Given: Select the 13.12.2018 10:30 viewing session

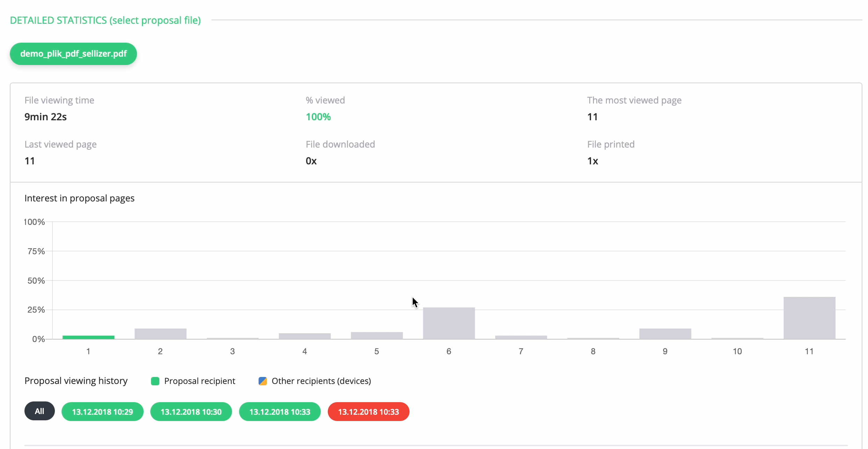Looking at the screenshot, I should pyautogui.click(x=191, y=412).
